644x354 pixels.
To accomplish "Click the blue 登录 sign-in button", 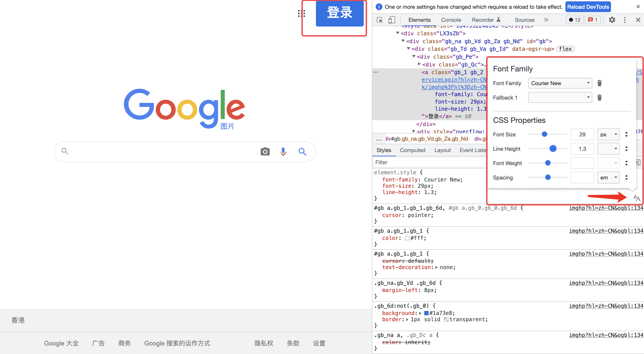I will pos(340,13).
